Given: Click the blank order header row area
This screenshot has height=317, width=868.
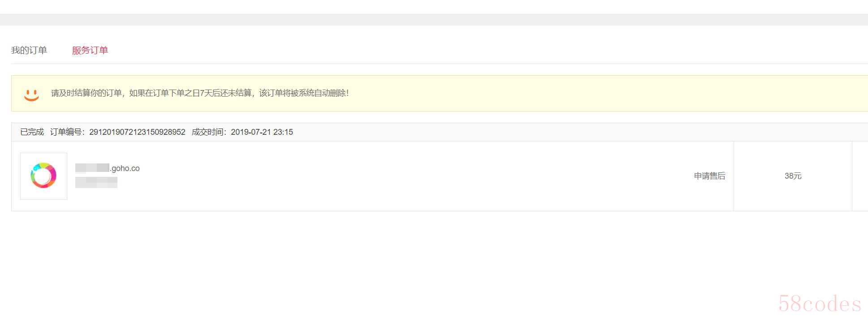Looking at the screenshot, I should click(x=538, y=132).
